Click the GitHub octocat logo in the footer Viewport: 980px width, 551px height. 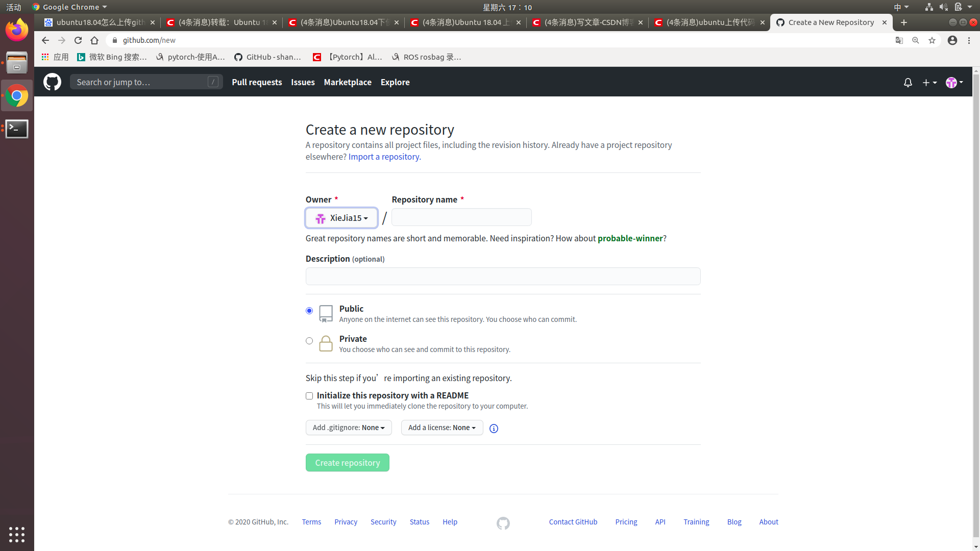pos(503,523)
